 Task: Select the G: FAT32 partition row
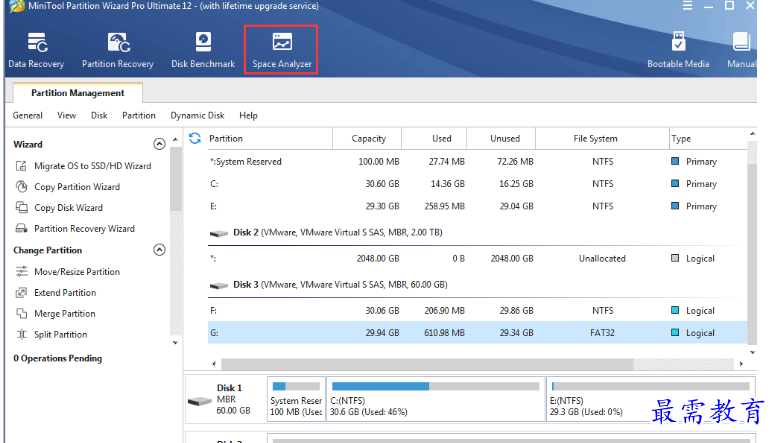[477, 333]
